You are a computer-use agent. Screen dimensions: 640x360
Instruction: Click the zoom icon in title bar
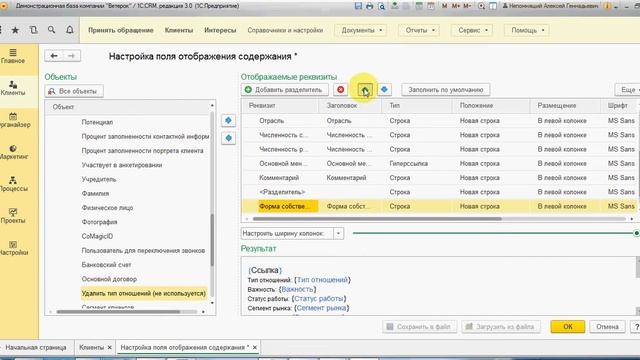pyautogui.click(x=481, y=6)
